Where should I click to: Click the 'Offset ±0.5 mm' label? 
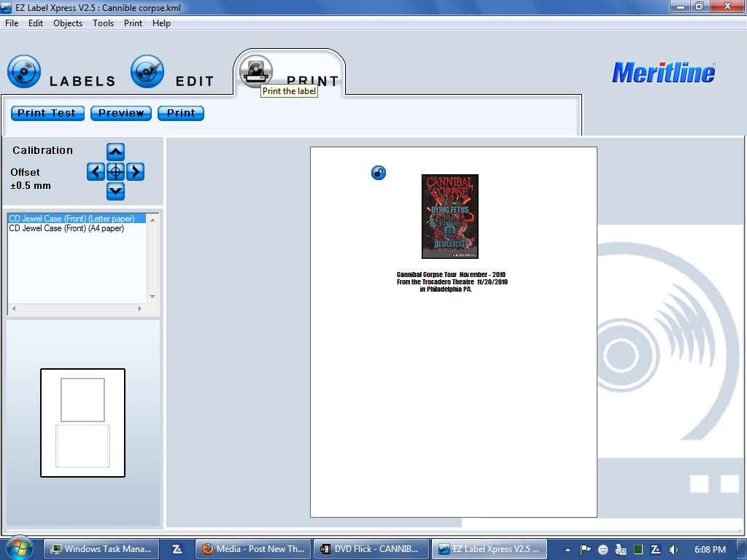coord(31,179)
